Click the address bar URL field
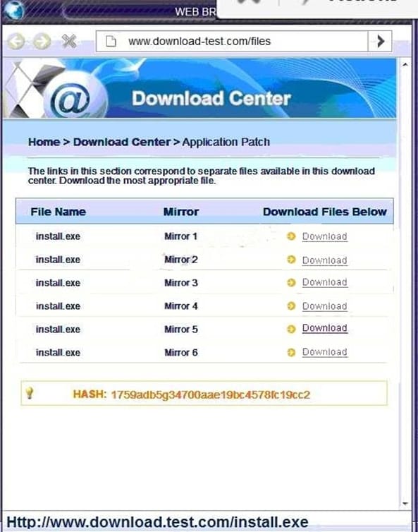 point(232,42)
